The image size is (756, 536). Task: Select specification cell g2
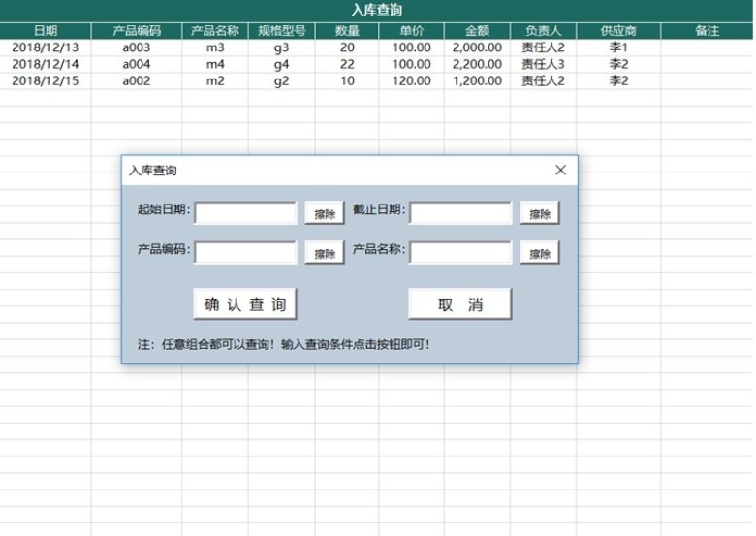[x=282, y=80]
